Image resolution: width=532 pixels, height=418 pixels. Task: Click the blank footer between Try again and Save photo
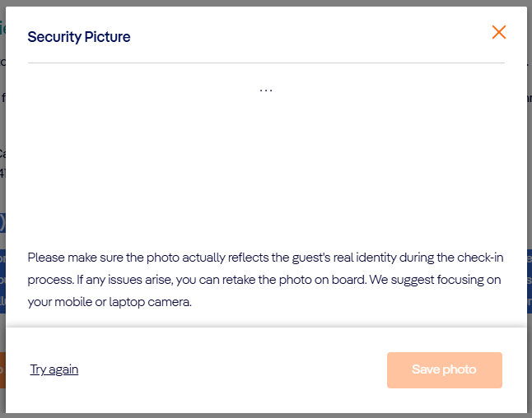pyautogui.click(x=231, y=369)
